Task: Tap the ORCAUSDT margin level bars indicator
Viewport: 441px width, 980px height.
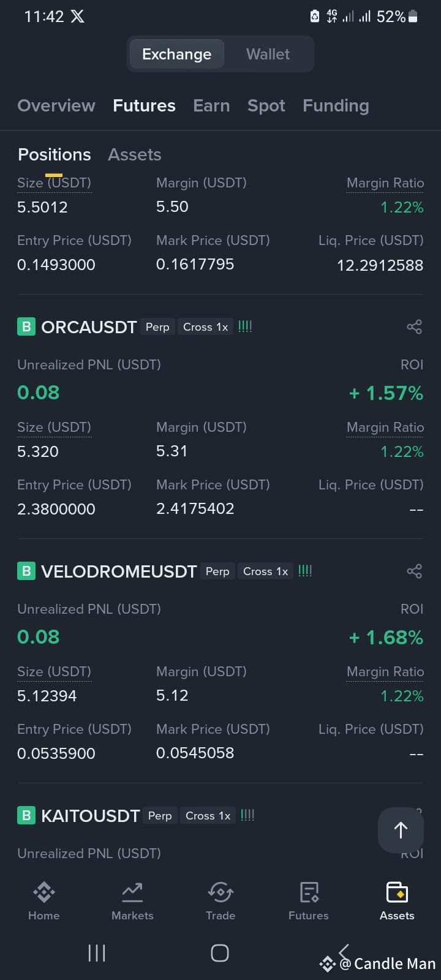Action: point(245,326)
